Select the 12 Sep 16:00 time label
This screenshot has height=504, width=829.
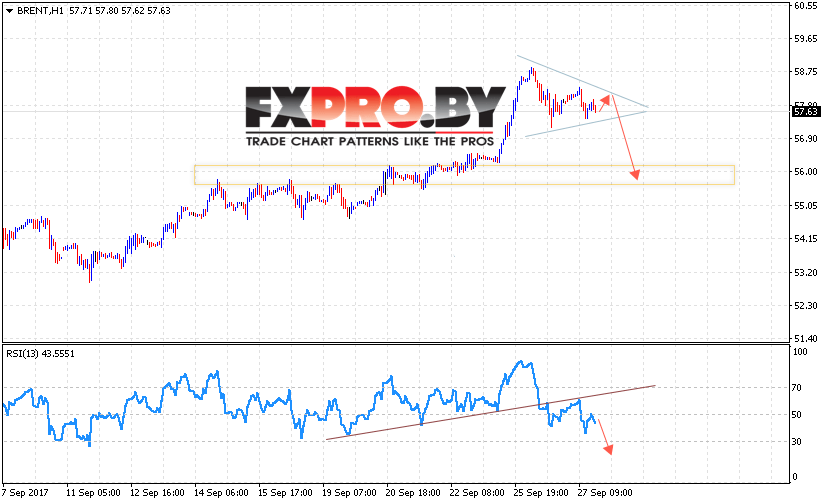(157, 493)
